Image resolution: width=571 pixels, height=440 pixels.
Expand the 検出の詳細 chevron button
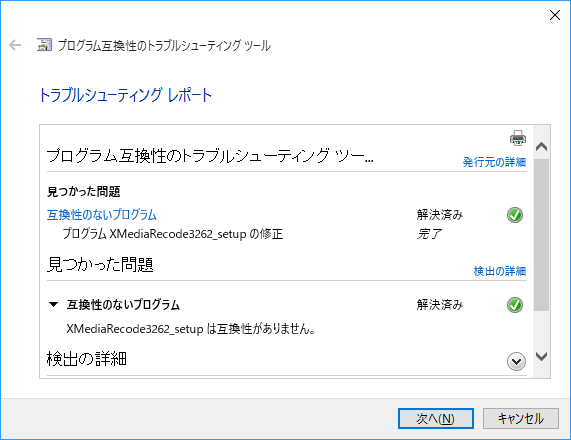pyautogui.click(x=516, y=361)
